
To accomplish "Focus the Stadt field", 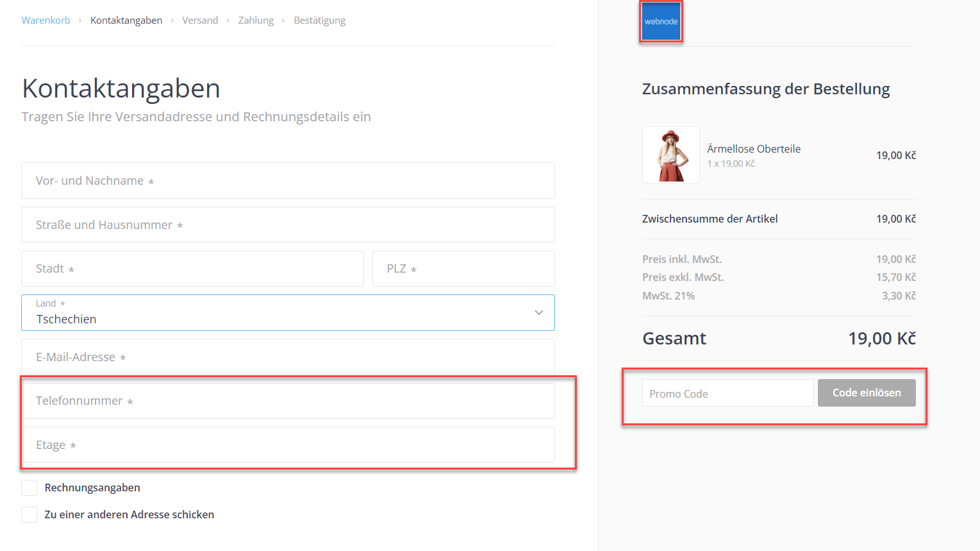I will 192,269.
